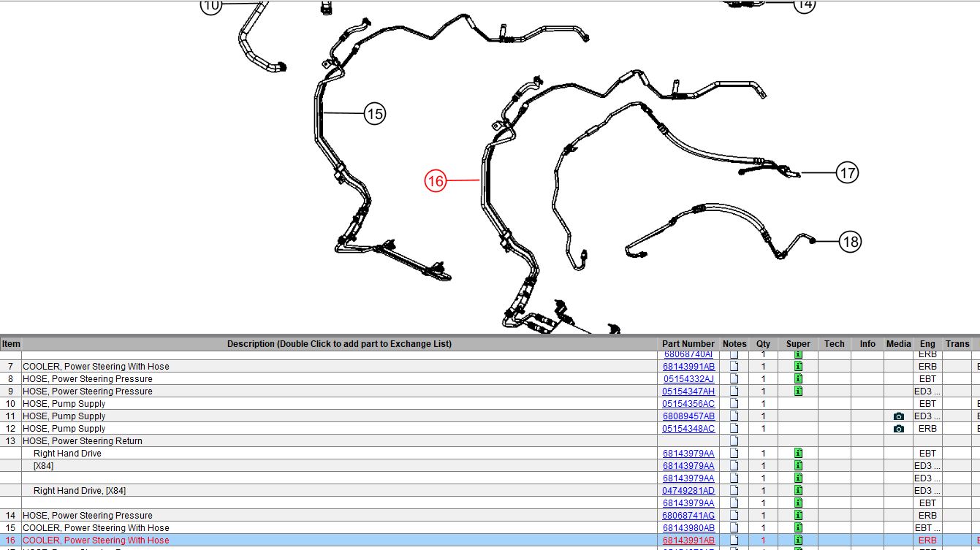The height and width of the screenshot is (550, 980).
Task: Select callout 15 in the diagram
Action: tap(374, 114)
